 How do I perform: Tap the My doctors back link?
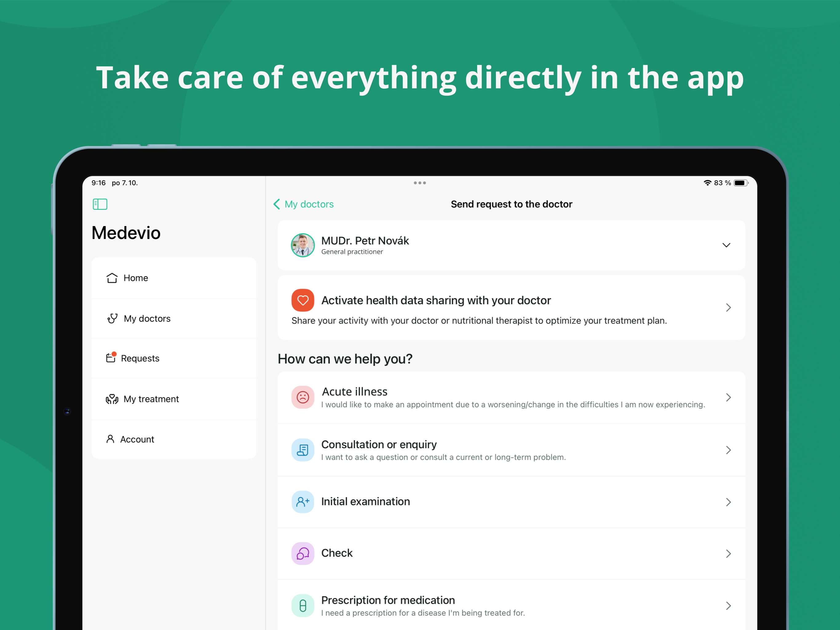pos(309,204)
